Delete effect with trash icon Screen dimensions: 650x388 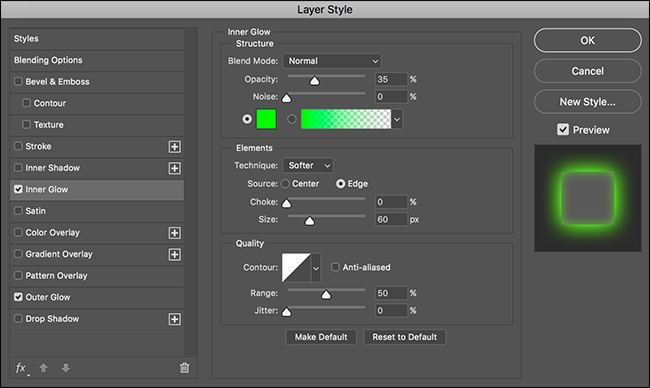tap(184, 368)
